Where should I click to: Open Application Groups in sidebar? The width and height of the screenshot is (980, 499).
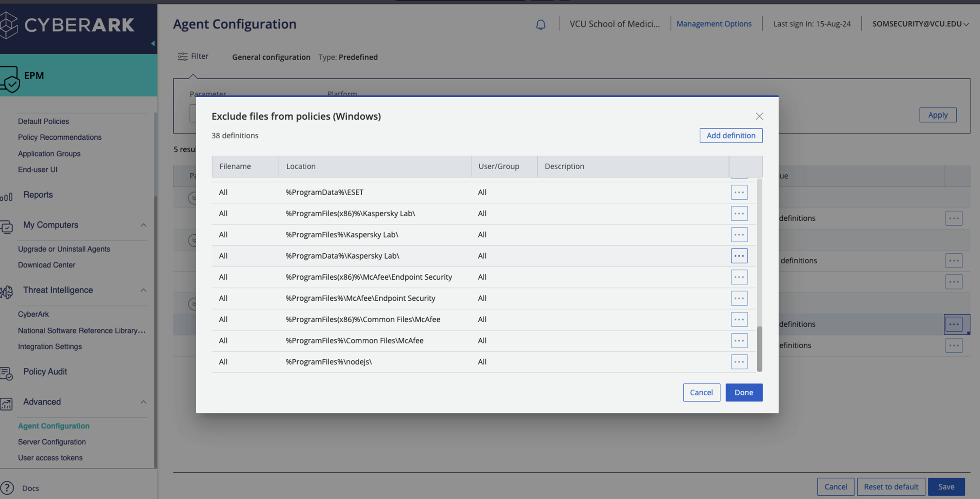49,154
